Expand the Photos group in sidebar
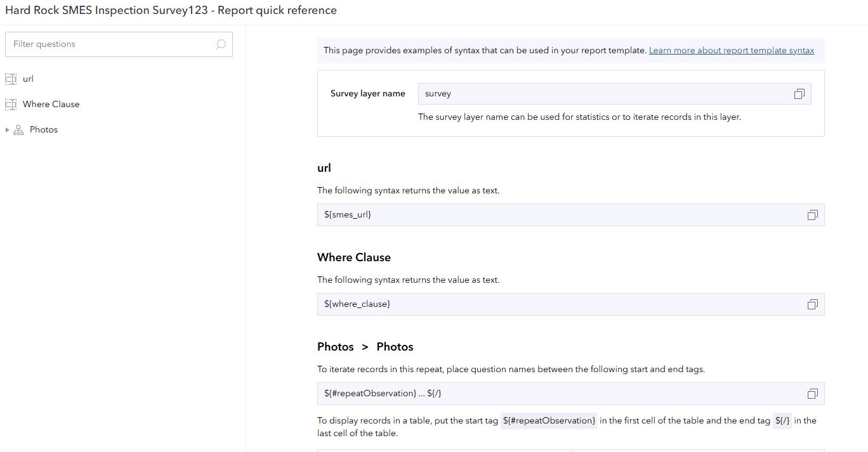Image resolution: width=868 pixels, height=452 pixels. click(7, 130)
